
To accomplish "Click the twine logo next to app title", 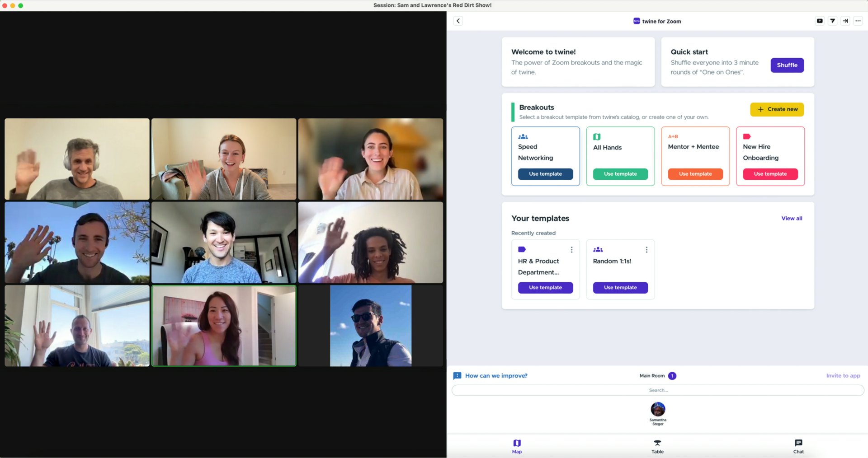I will [x=637, y=21].
